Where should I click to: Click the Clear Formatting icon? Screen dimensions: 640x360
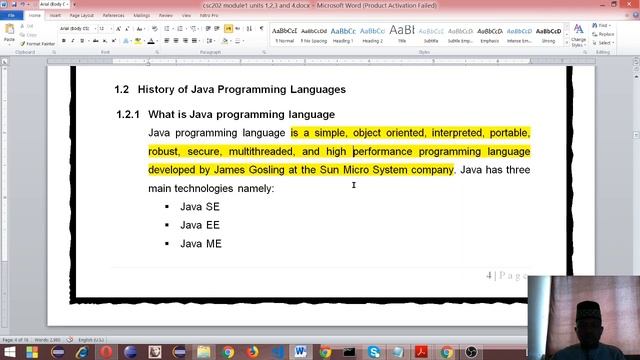coord(155,29)
